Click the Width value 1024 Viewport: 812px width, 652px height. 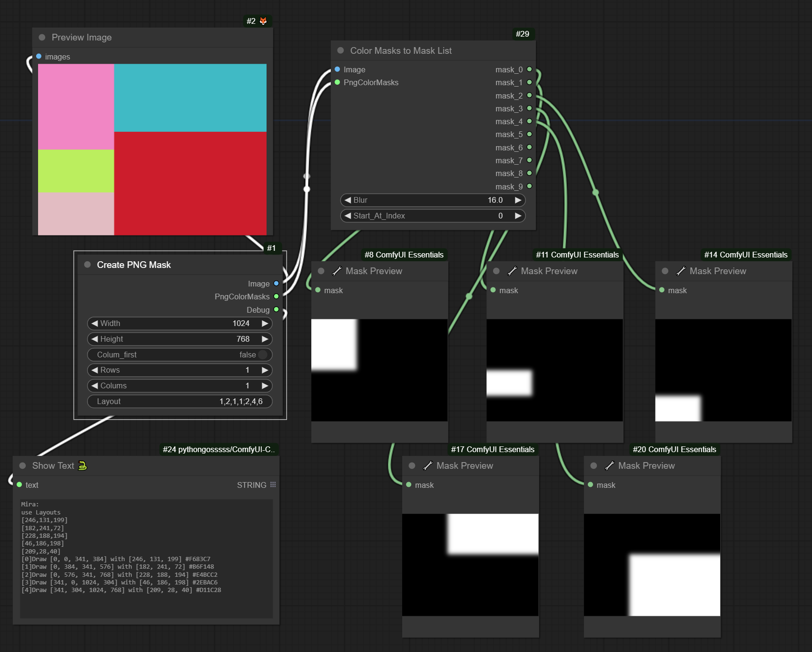pos(241,323)
